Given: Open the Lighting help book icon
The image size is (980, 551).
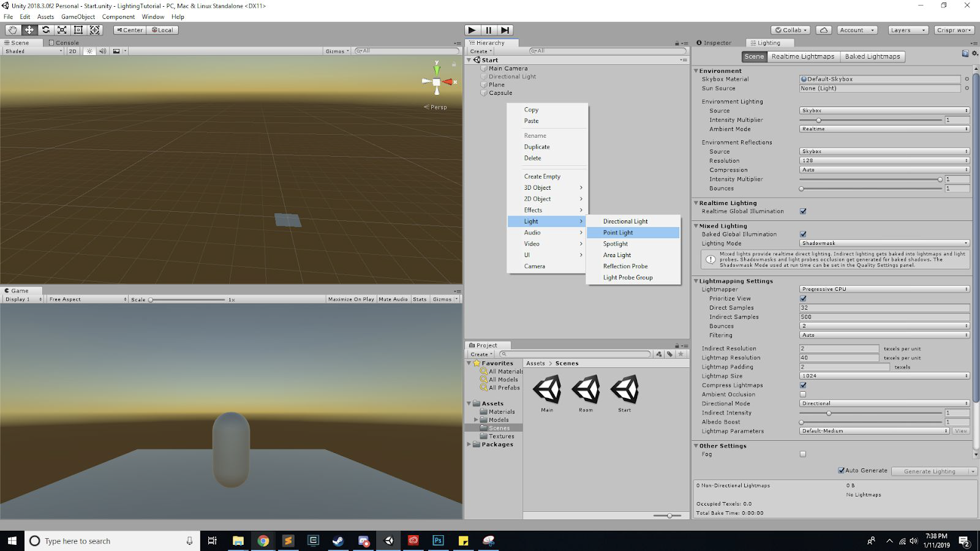Looking at the screenshot, I should coord(965,54).
